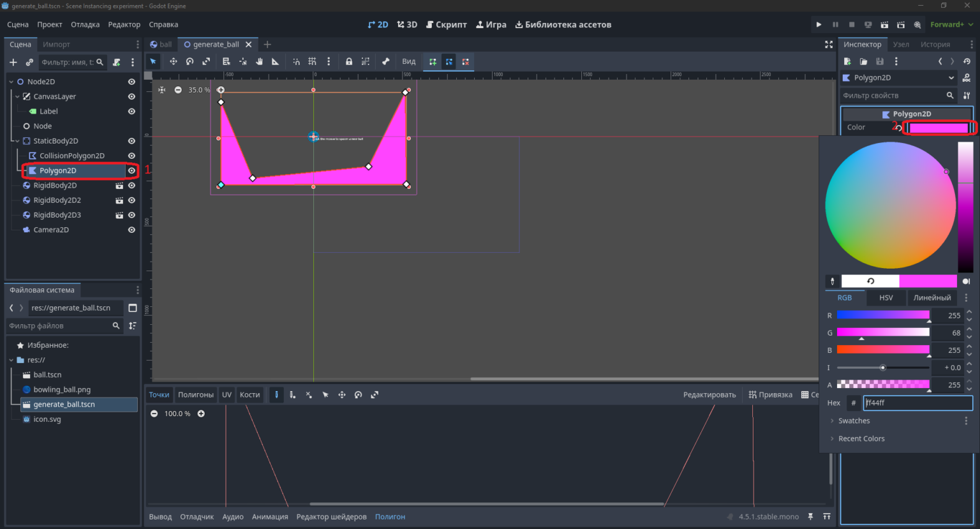Run the project with the play icon
This screenshot has width=980, height=529.
point(819,25)
